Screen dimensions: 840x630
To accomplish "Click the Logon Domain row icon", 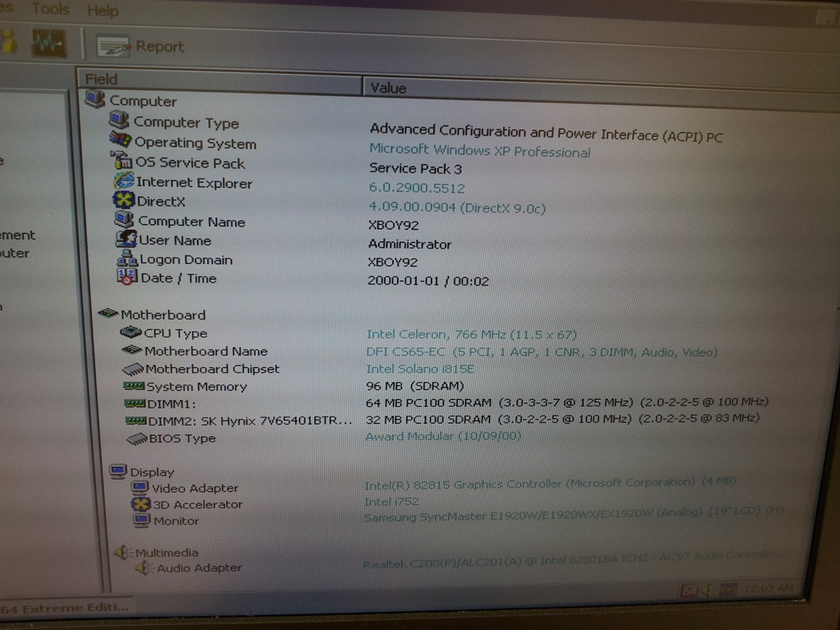I will pos(127,258).
